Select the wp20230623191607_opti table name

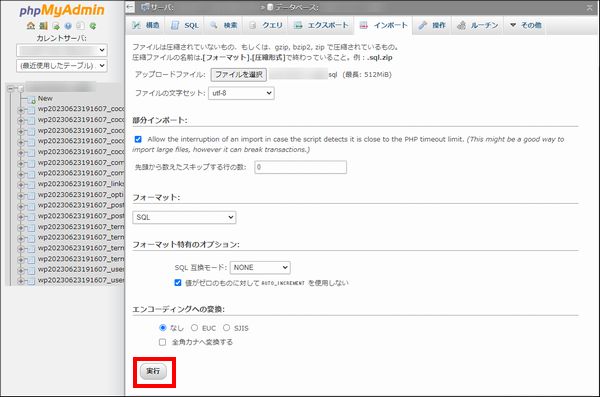pyautogui.click(x=81, y=195)
